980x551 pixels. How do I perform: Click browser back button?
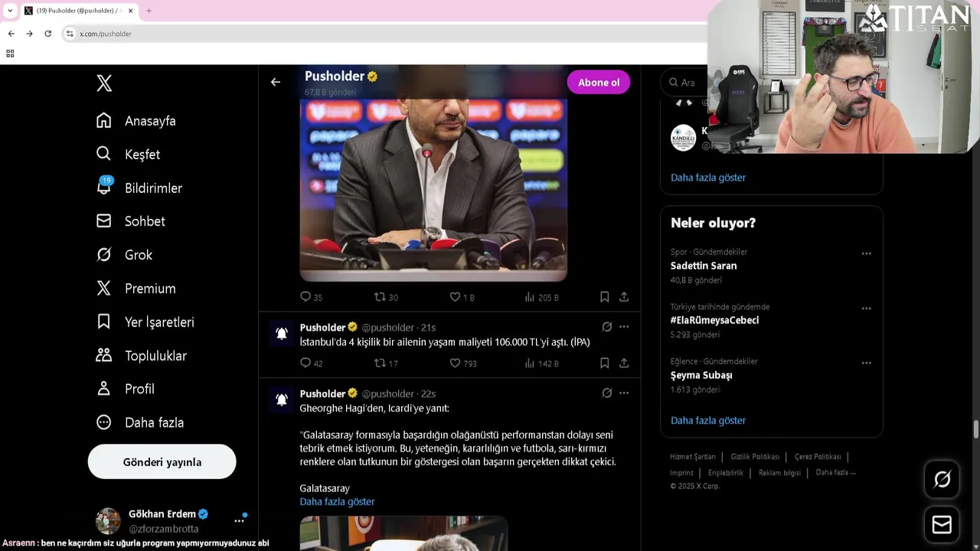[x=11, y=34]
